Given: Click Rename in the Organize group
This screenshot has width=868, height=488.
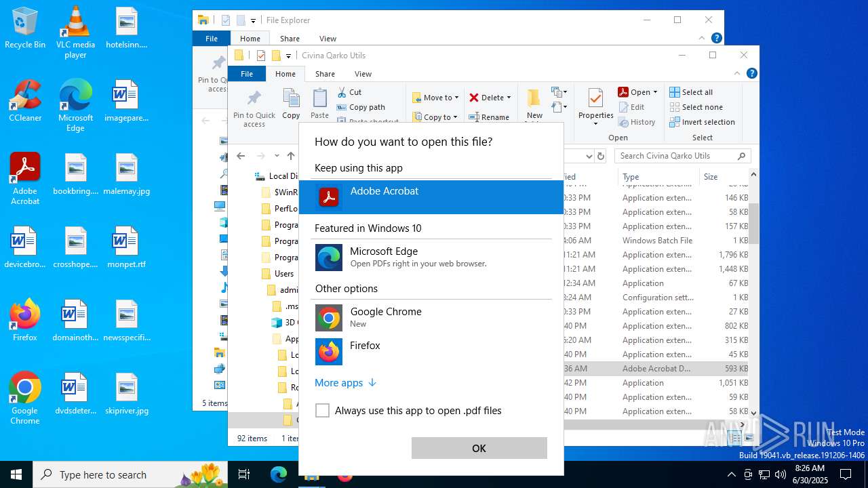Looking at the screenshot, I should point(489,117).
